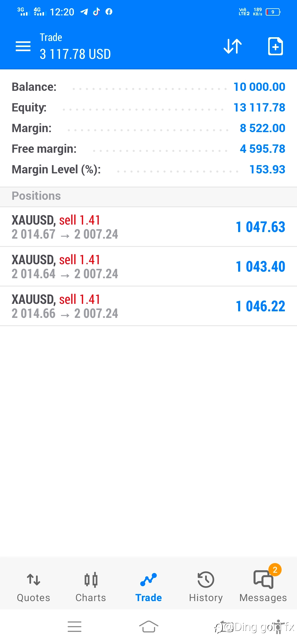This screenshot has height=644, width=297.
Task: Open the hamburger menu in header
Action: pos(23,46)
